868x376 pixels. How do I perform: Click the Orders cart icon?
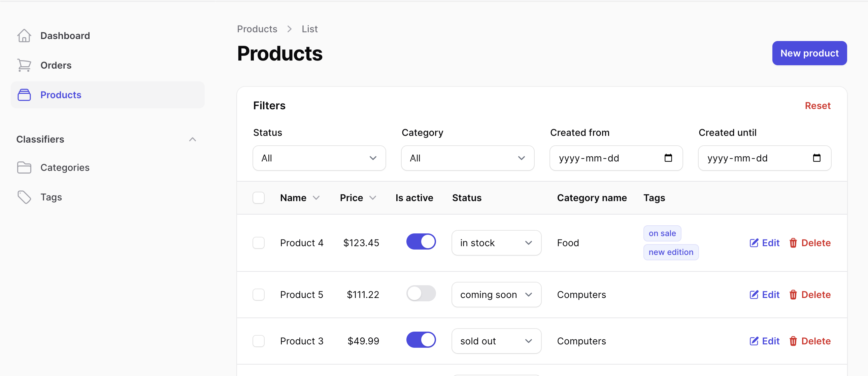coord(24,65)
